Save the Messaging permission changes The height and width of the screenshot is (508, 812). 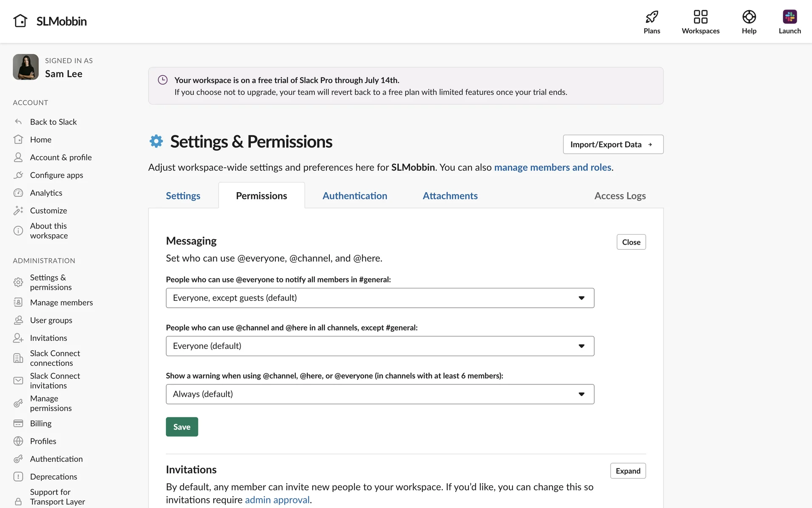coord(182,427)
